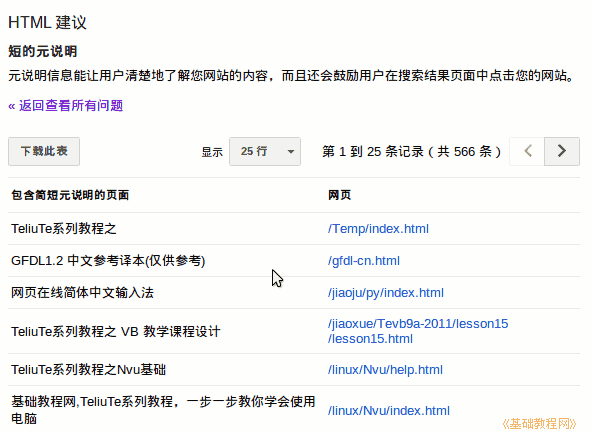The width and height of the screenshot is (591, 433).
Task: Go to next page of records
Action: click(x=562, y=151)
